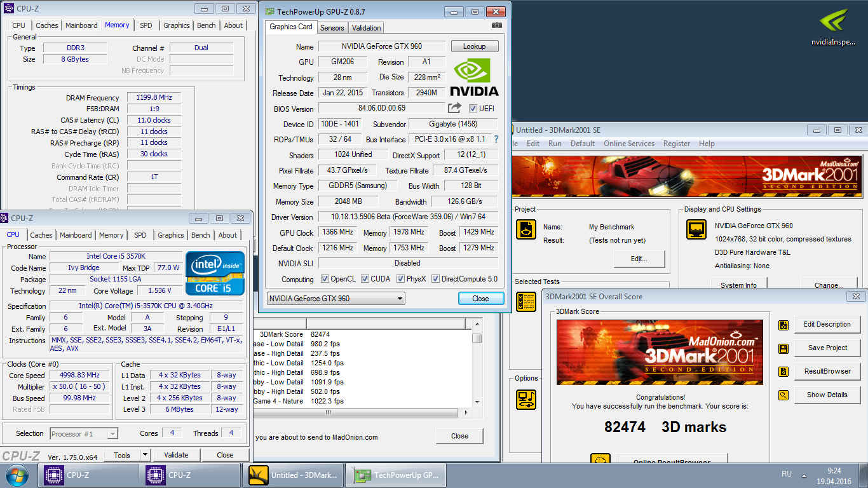Click the floppy icon beside Save Project
The height and width of the screenshot is (488, 868).
pyautogui.click(x=783, y=348)
